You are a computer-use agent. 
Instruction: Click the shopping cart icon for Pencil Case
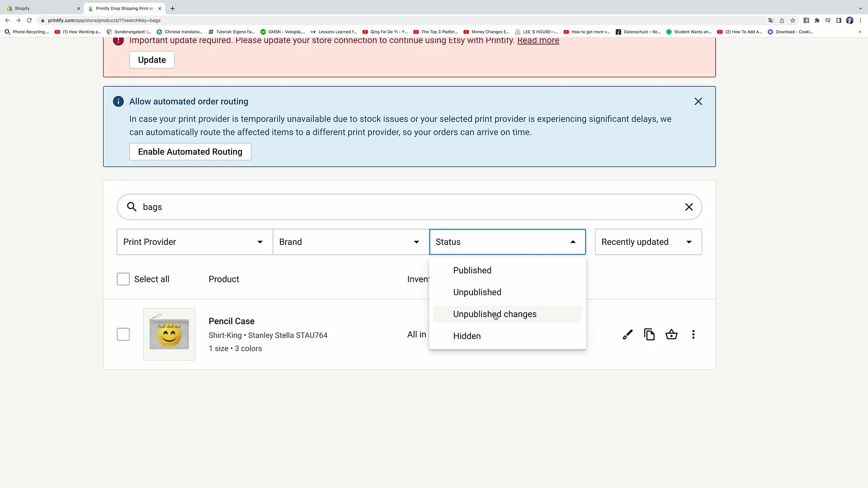(672, 334)
